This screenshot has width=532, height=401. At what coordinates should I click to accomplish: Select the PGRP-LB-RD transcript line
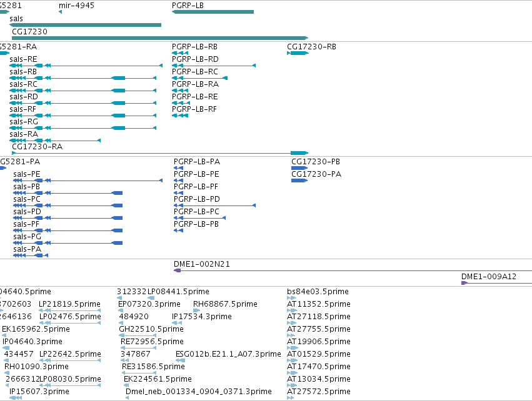[x=214, y=66]
